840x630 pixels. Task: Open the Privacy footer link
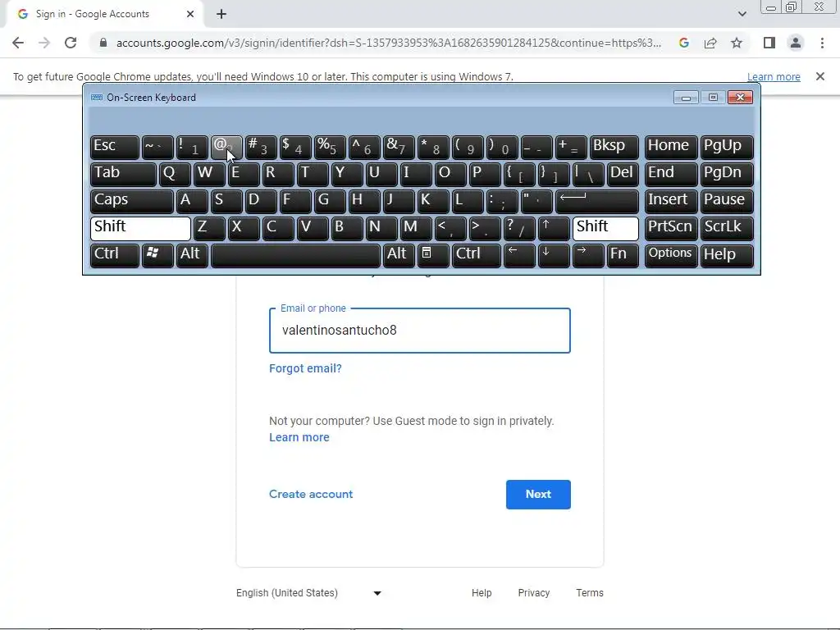pyautogui.click(x=533, y=593)
